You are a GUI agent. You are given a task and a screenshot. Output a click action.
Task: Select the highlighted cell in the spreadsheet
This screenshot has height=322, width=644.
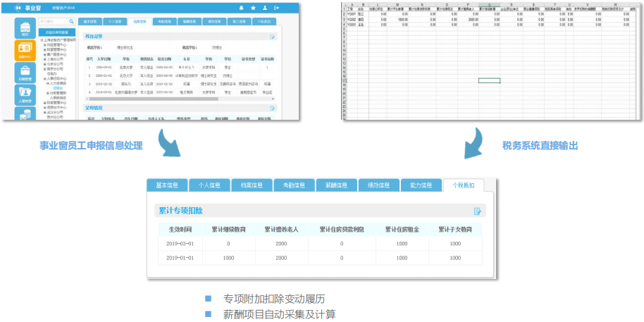(489, 80)
